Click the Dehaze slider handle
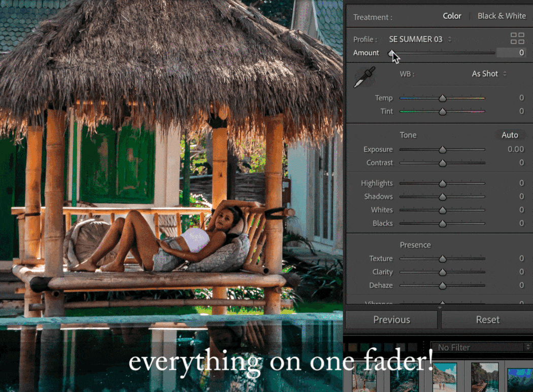The width and height of the screenshot is (533, 392). pos(443,286)
